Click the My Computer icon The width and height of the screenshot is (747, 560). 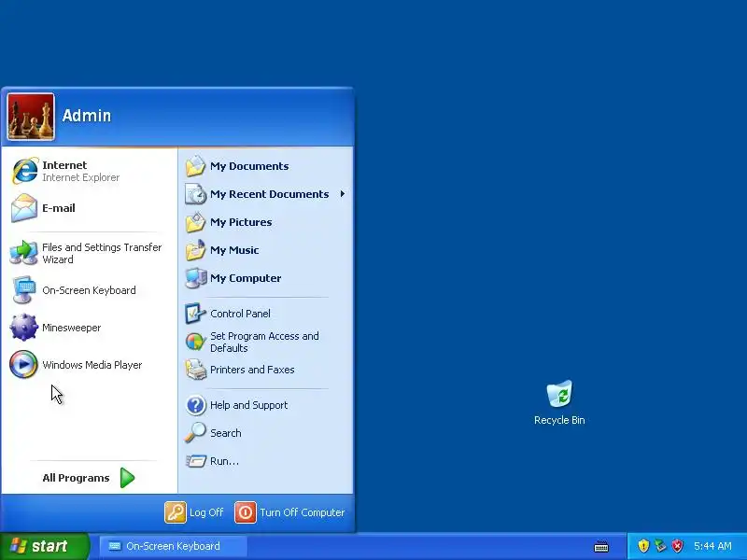pyautogui.click(x=195, y=278)
